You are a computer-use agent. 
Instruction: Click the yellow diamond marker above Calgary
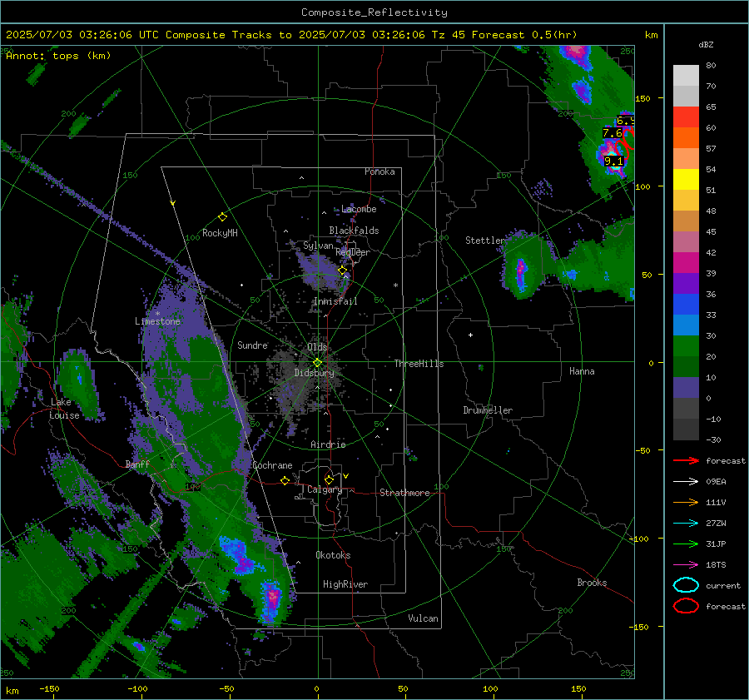(329, 479)
